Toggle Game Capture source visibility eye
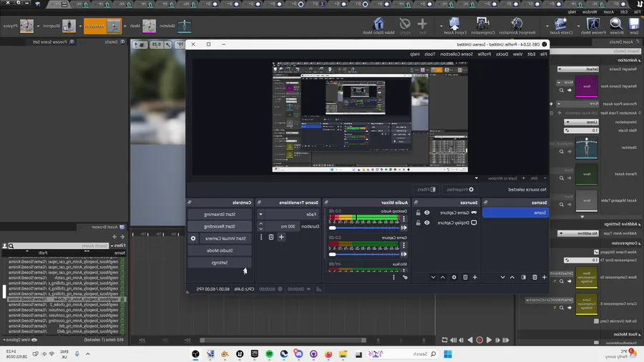 point(426,212)
